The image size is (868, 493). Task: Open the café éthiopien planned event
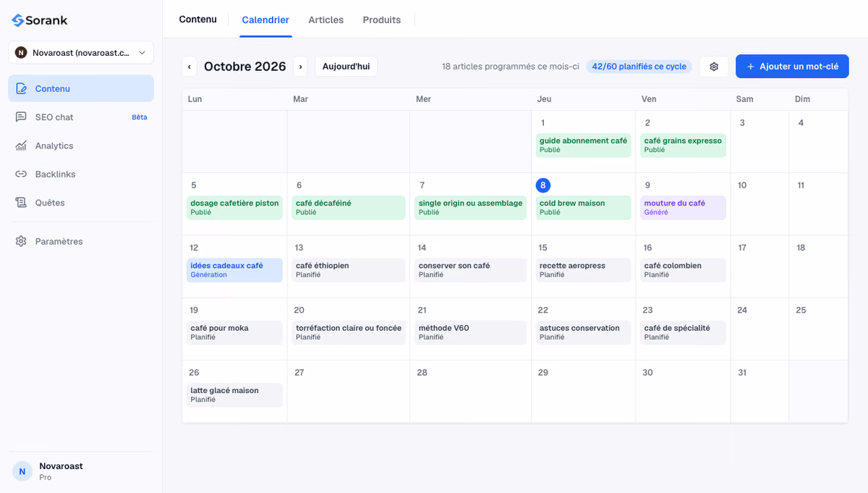tap(349, 269)
